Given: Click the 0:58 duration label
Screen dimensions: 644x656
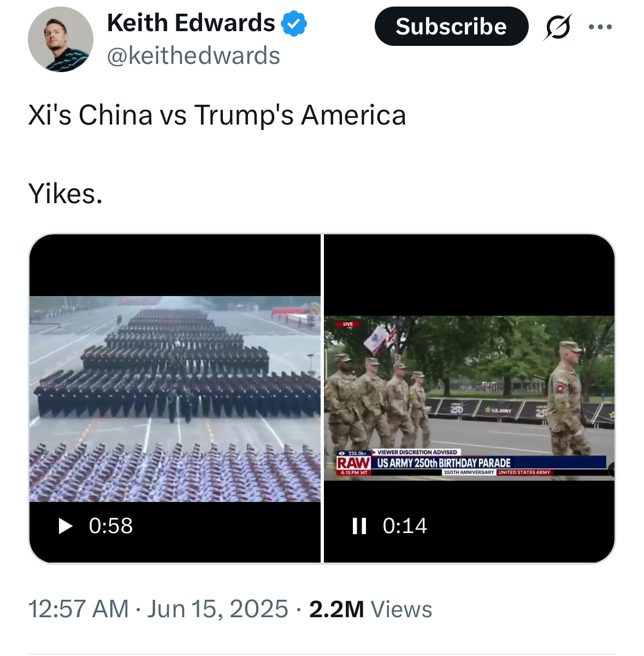Looking at the screenshot, I should pos(111,526).
